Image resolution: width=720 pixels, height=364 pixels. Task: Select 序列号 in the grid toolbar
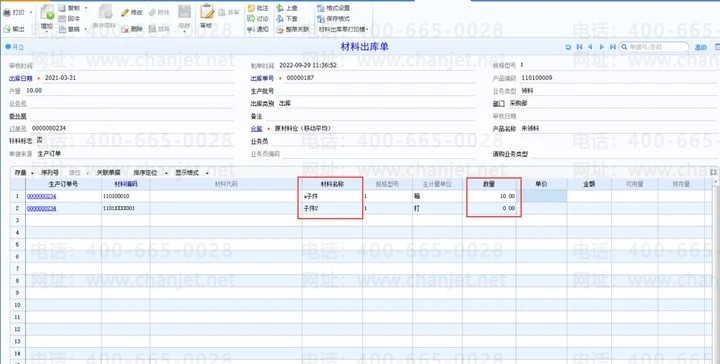(50, 173)
